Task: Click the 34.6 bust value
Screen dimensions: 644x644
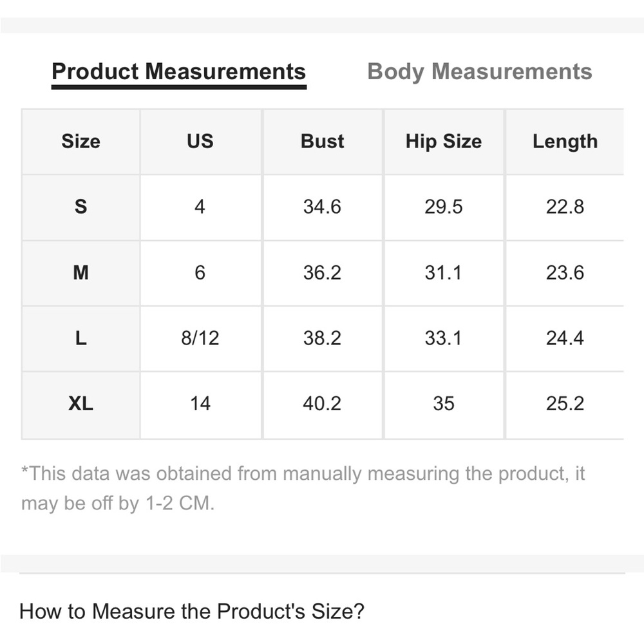Action: (322, 207)
